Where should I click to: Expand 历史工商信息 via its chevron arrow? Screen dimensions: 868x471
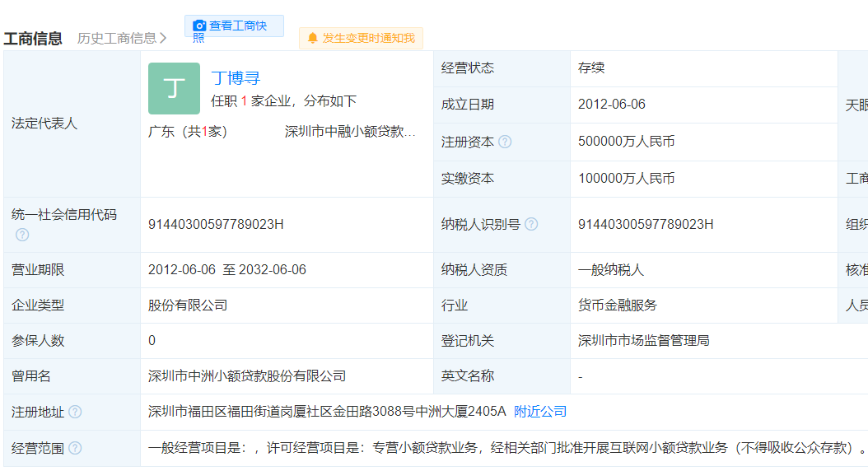coord(163,38)
